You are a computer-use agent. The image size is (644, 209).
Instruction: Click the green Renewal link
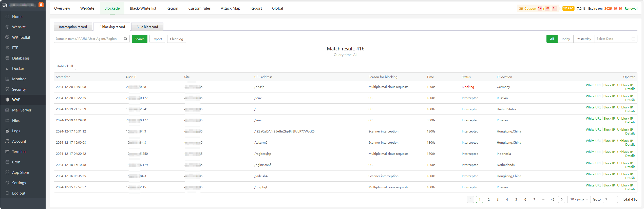point(631,9)
